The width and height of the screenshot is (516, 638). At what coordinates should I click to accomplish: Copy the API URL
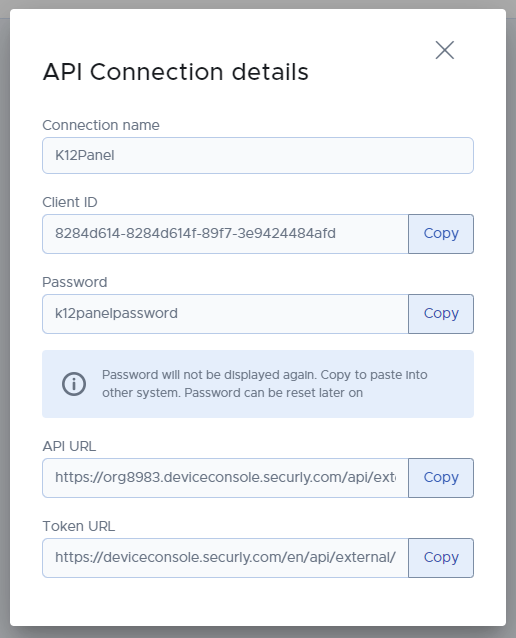441,478
